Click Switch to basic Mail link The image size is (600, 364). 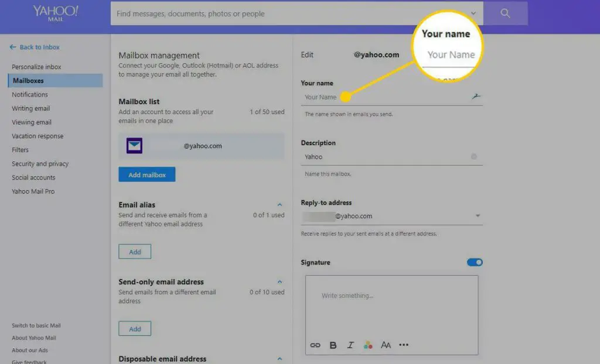[x=36, y=325]
